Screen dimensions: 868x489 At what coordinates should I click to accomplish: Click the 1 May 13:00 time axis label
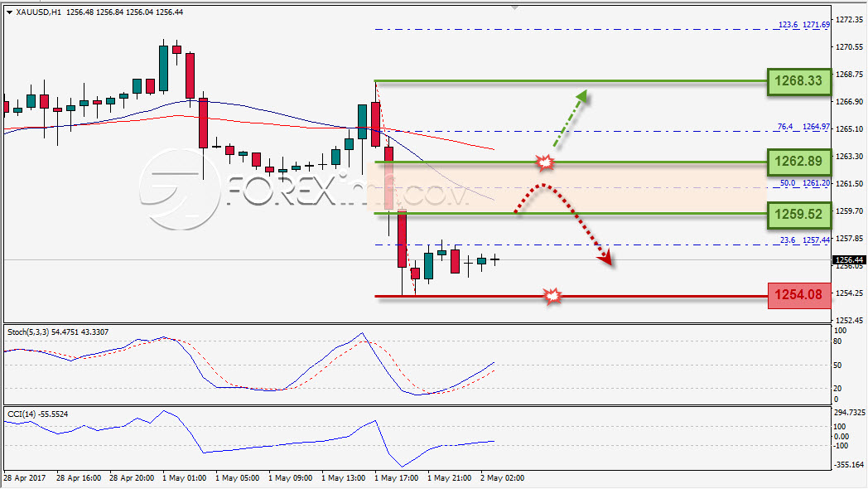(x=344, y=478)
